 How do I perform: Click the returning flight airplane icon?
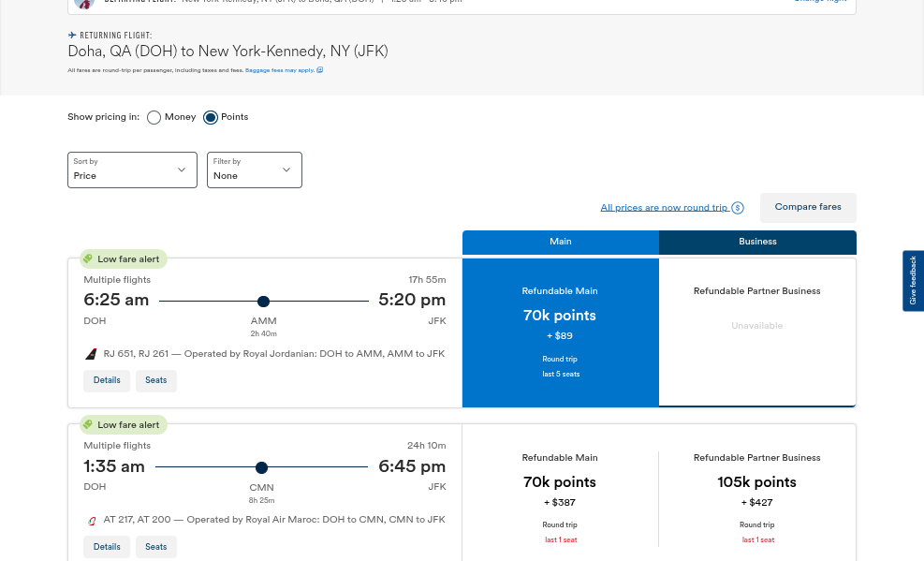72,36
